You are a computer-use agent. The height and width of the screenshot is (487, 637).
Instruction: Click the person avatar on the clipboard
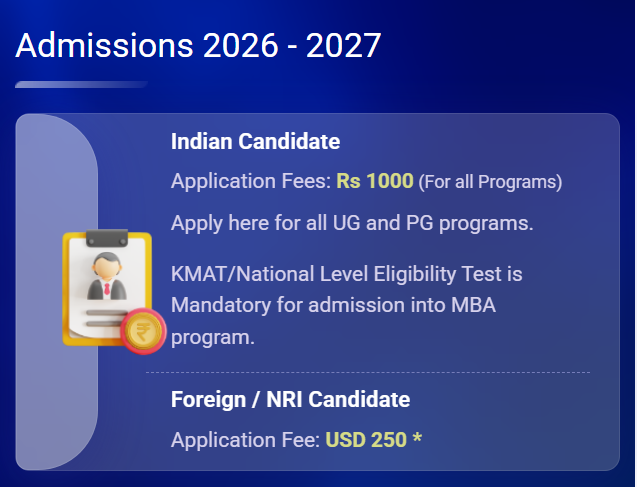[107, 276]
